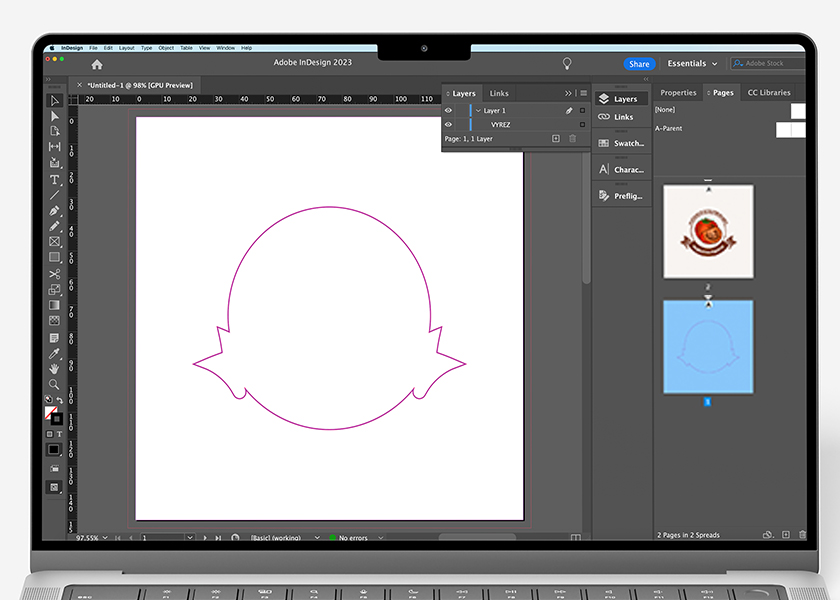Collapse the panel dock double arrows
840x600 pixels.
(646, 79)
